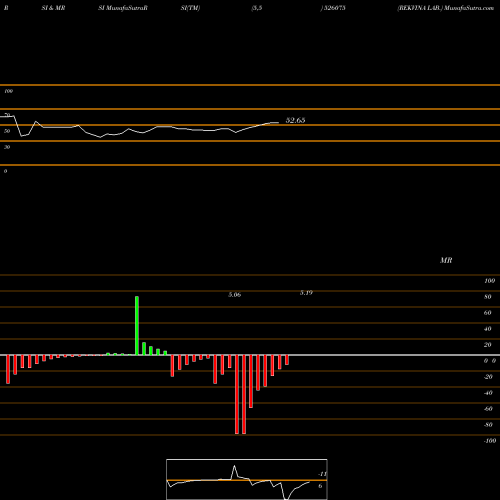Viewport: 500px width, 500px height.
Task: Click the RSI value label 52.65
Action: [295, 120]
